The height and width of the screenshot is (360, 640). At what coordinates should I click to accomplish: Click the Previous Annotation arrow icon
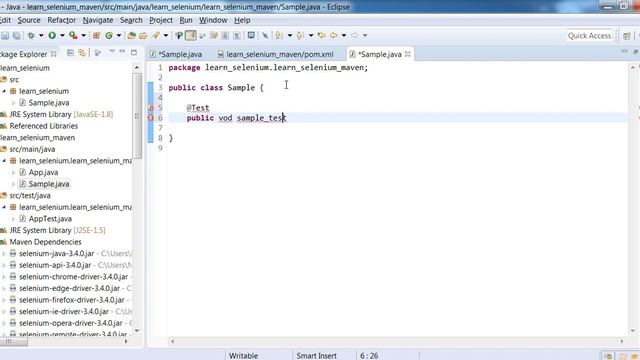[300, 36]
